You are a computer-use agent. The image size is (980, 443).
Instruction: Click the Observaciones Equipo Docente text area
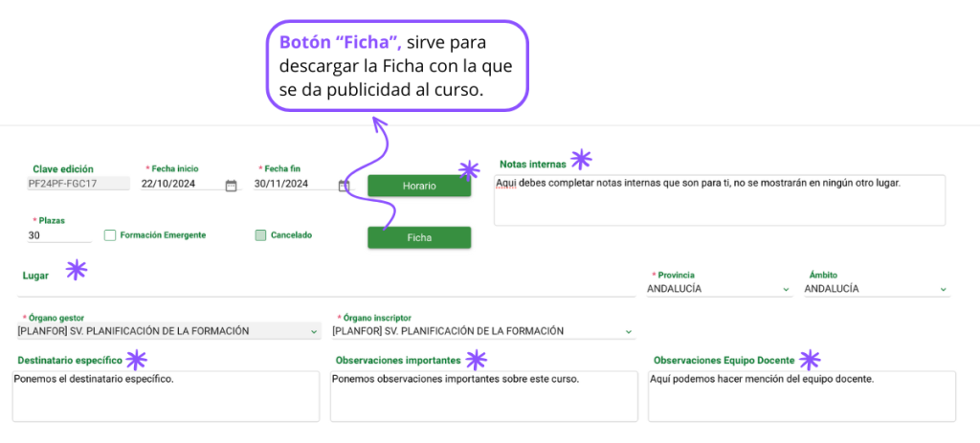point(802,396)
